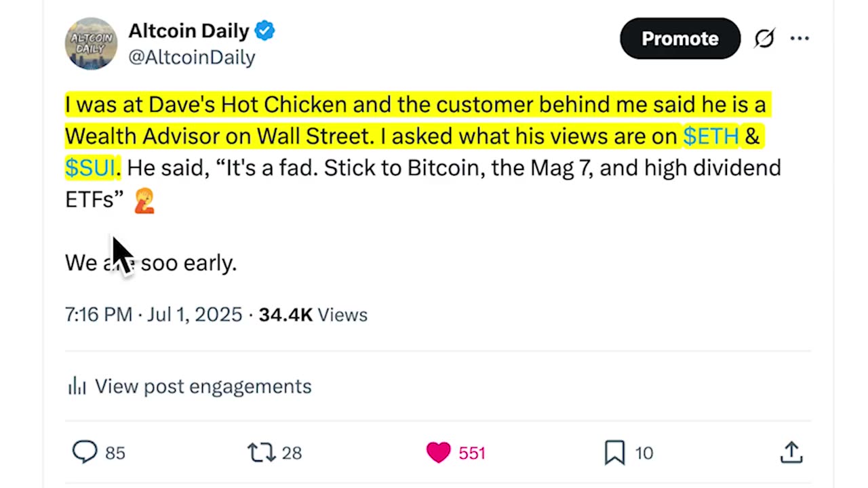Open View post engagements

(x=203, y=386)
